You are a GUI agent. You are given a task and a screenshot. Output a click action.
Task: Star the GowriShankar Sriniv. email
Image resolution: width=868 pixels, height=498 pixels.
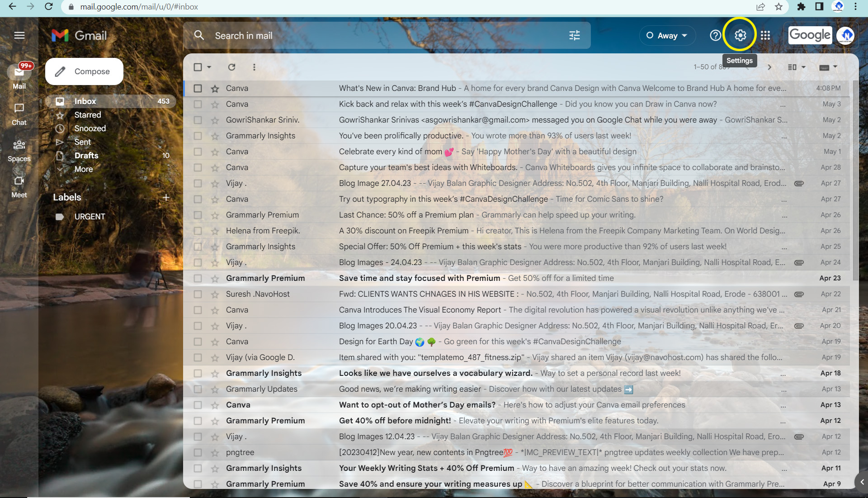click(x=215, y=120)
